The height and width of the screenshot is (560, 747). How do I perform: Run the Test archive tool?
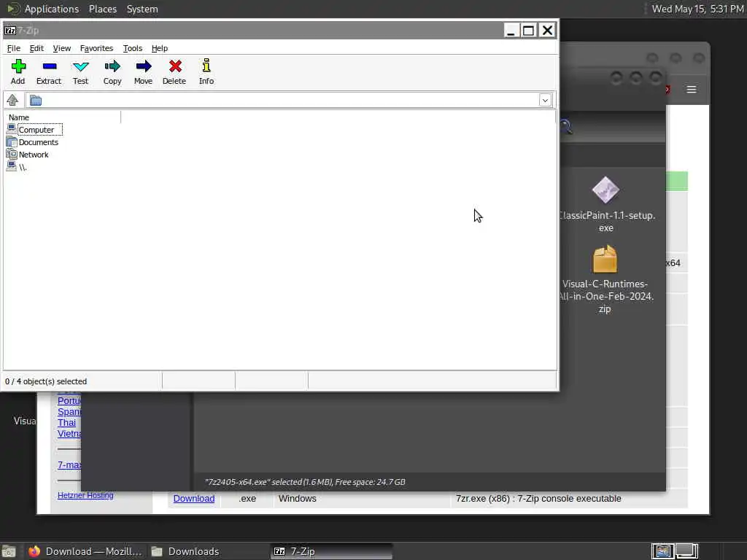pos(80,66)
